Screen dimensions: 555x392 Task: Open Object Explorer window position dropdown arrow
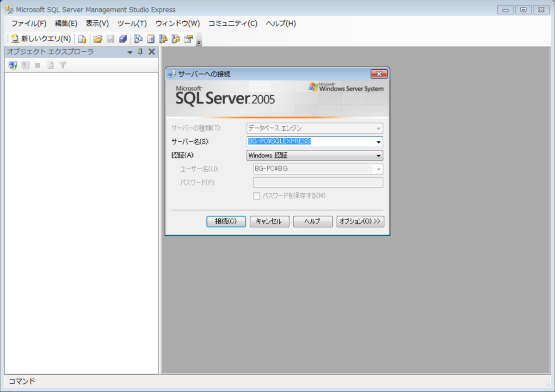pyautogui.click(x=130, y=52)
